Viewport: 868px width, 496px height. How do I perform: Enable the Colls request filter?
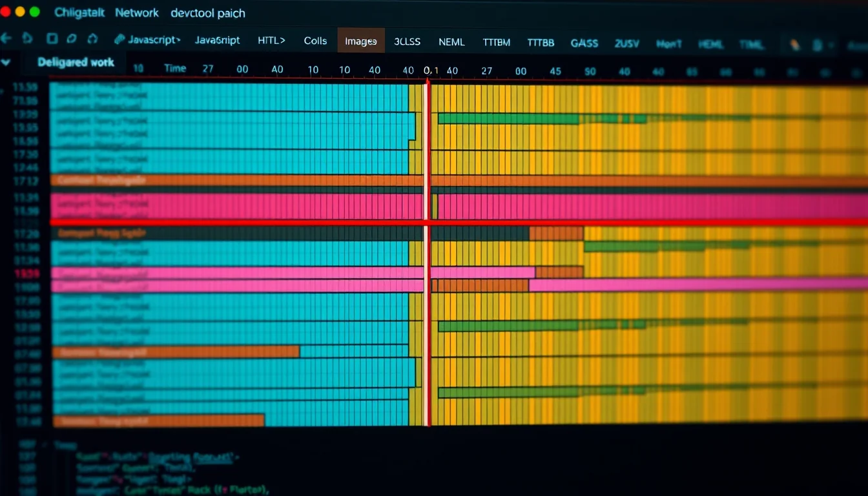315,41
